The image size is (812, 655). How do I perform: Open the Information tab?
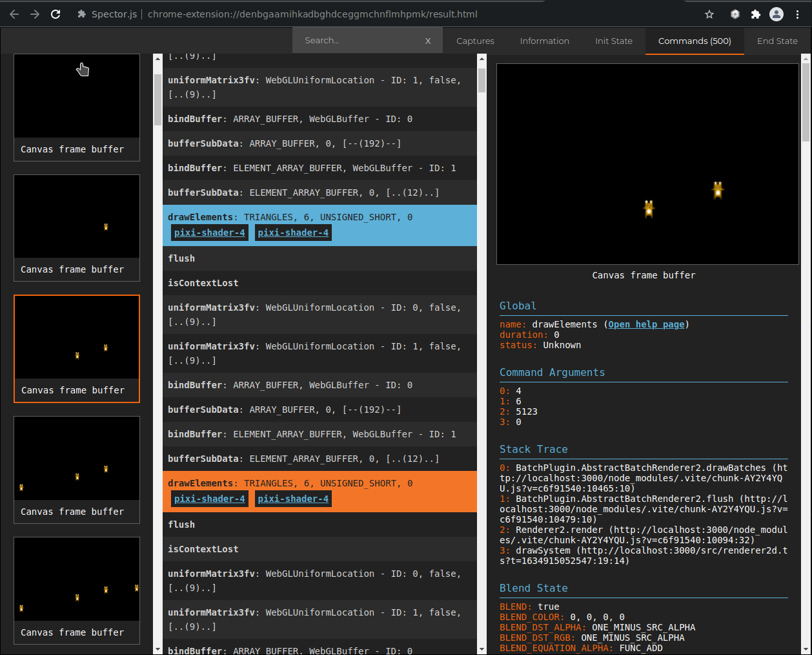544,40
